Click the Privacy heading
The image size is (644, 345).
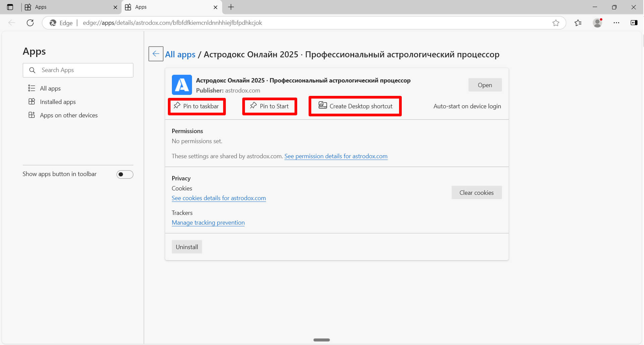coord(181,178)
